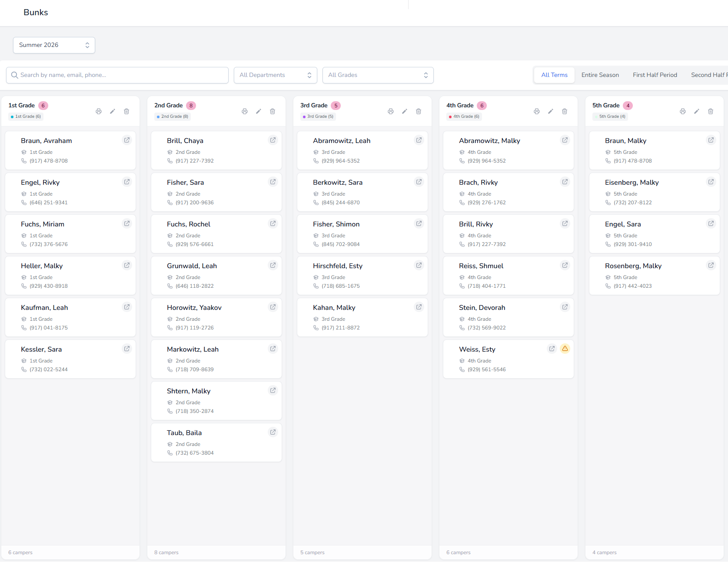The height and width of the screenshot is (562, 728).
Task: Print the 5th Grade bunk list
Action: (x=683, y=111)
